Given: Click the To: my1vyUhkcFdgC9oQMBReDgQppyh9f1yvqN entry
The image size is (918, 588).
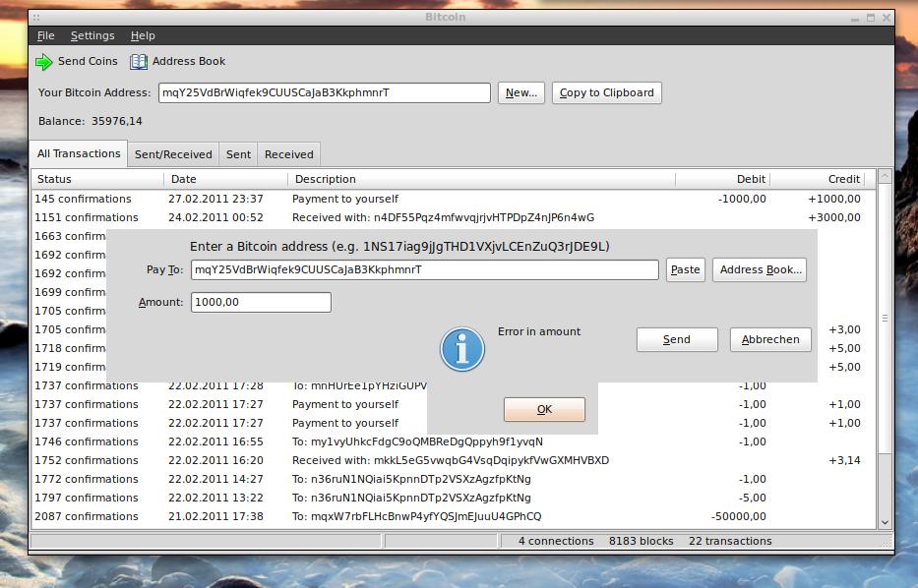Looking at the screenshot, I should 417,441.
